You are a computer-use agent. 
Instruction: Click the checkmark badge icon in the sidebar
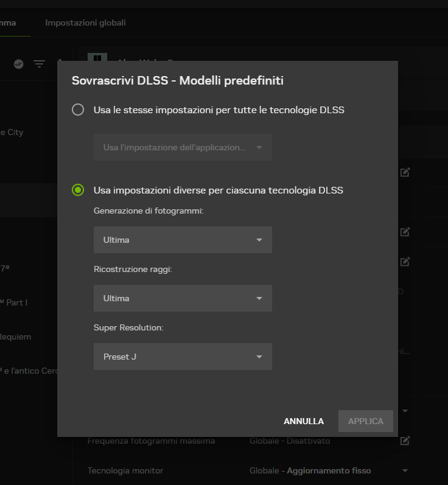pos(18,64)
